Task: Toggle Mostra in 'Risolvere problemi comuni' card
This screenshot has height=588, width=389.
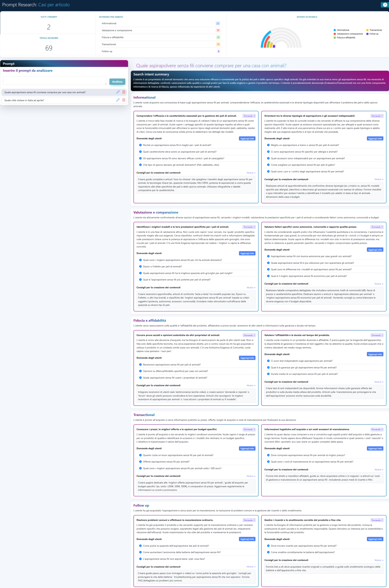Action: (x=251, y=567)
